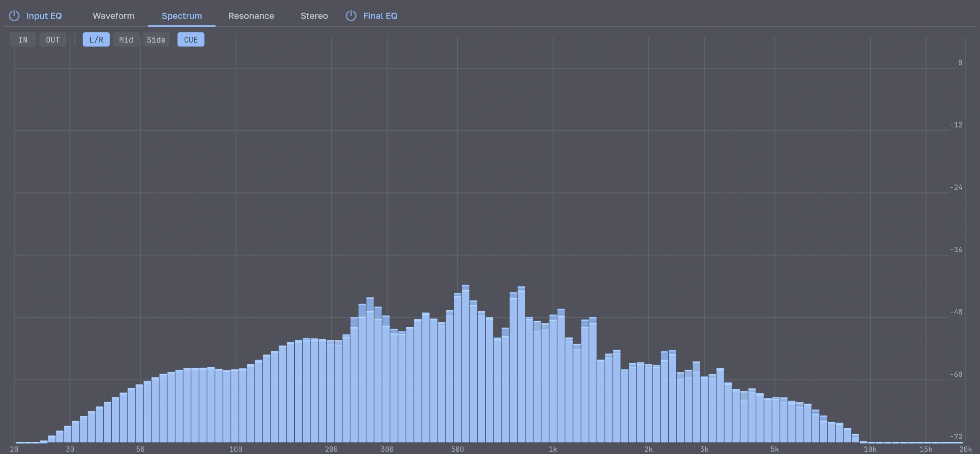
Task: Click the 2k frequency axis label
Action: 648,449
